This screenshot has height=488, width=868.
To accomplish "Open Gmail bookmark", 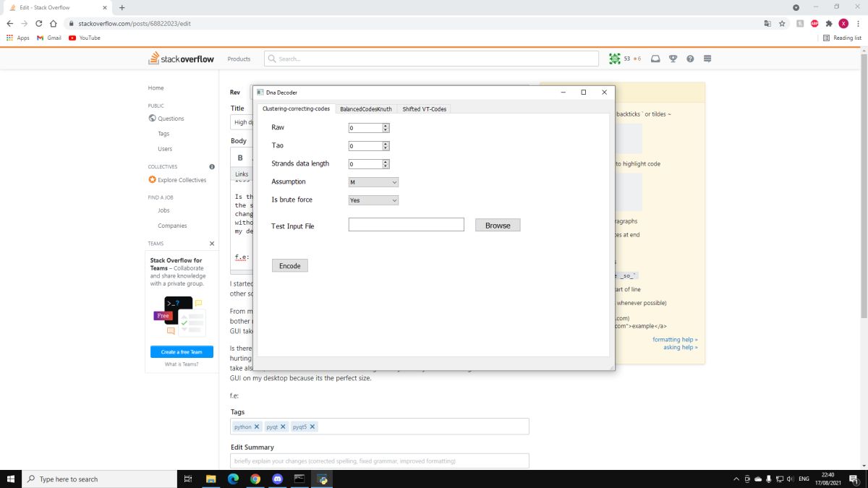I will click(x=49, y=38).
